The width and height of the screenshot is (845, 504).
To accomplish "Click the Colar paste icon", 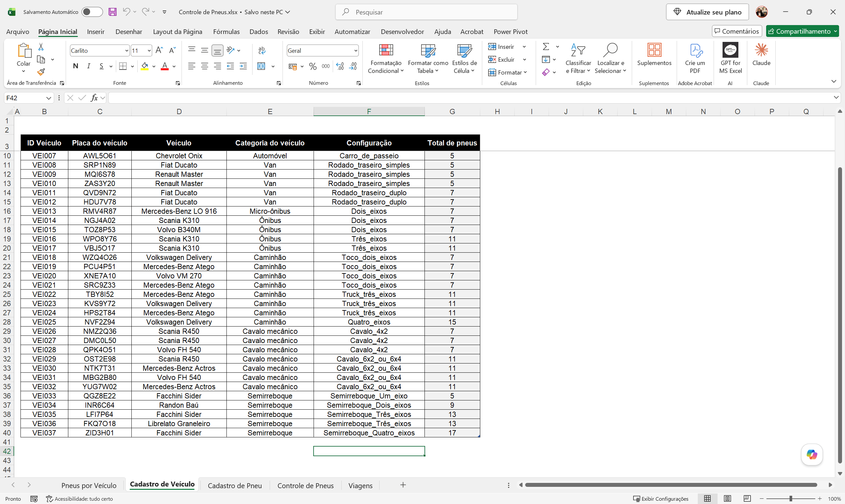I will [x=24, y=51].
